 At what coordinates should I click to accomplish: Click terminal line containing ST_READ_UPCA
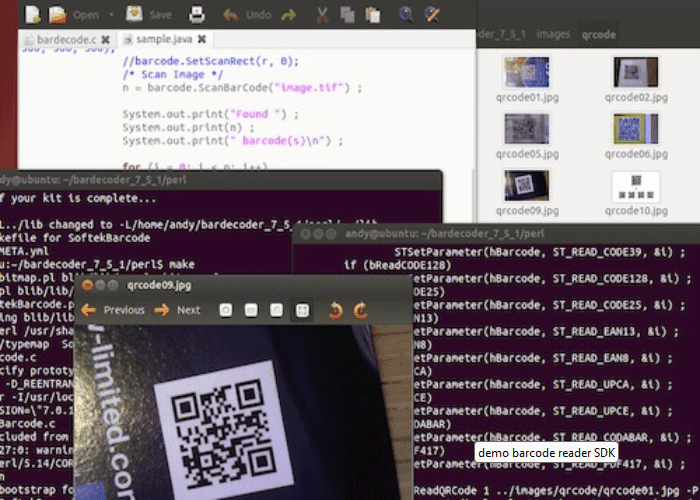[x=542, y=385]
